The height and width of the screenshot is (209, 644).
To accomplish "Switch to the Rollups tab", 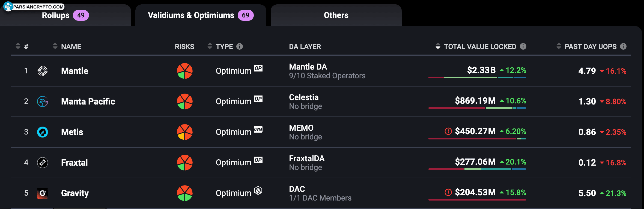I will pyautogui.click(x=65, y=15).
